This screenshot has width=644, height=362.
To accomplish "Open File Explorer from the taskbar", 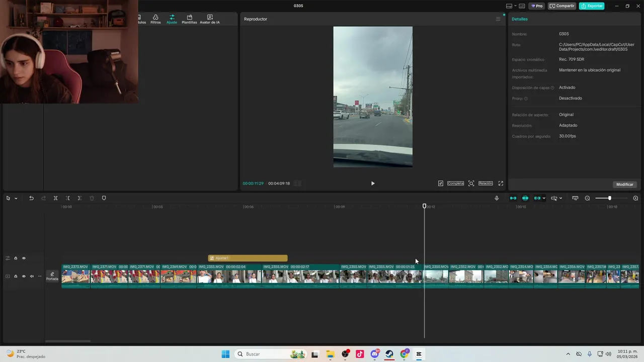I will (330, 354).
